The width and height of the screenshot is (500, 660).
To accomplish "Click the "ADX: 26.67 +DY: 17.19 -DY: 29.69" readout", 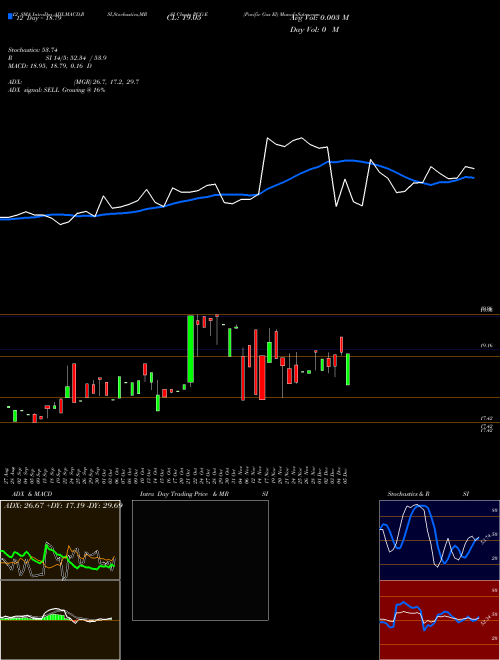I will [x=63, y=505].
